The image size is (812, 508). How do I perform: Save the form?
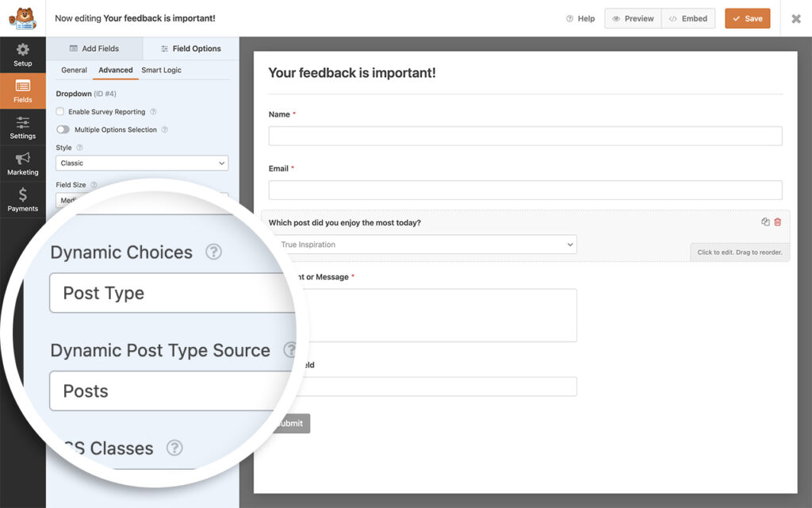pos(747,17)
